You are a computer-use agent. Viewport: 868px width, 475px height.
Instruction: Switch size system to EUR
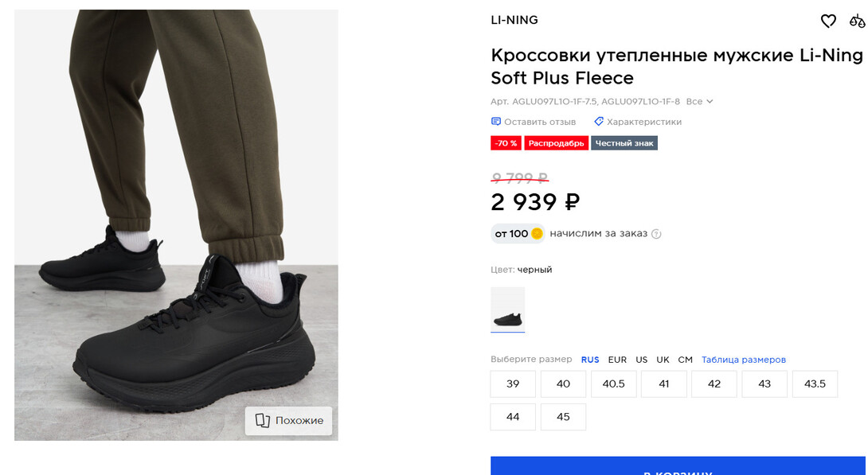coord(617,360)
